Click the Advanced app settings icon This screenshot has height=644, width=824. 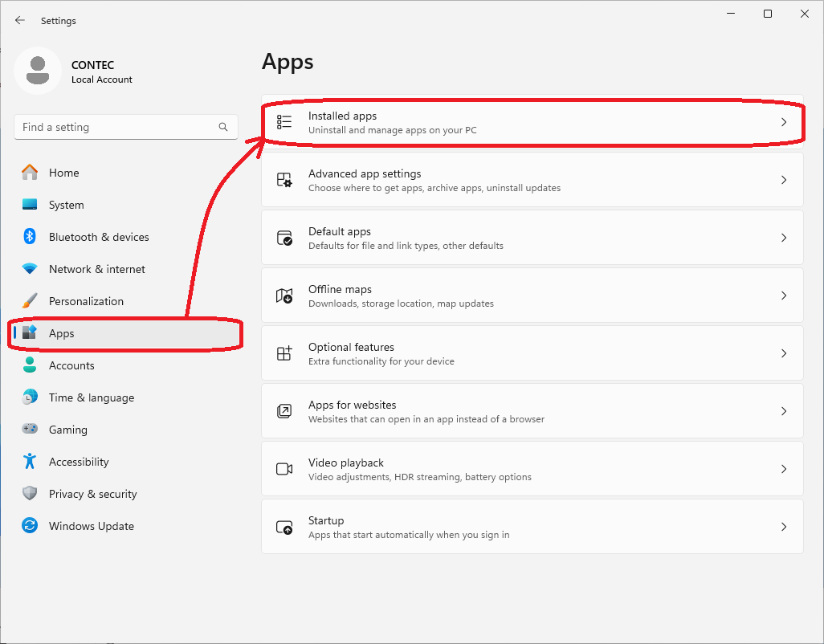[x=284, y=180]
